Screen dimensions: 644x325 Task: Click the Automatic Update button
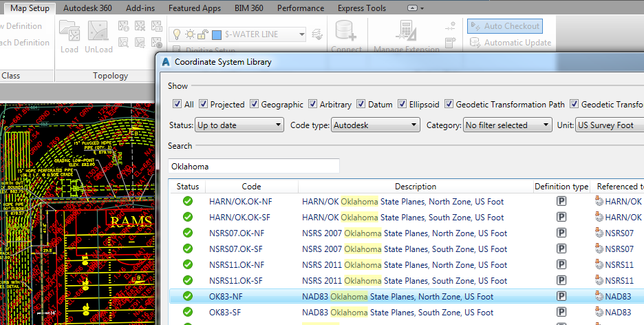(x=510, y=42)
